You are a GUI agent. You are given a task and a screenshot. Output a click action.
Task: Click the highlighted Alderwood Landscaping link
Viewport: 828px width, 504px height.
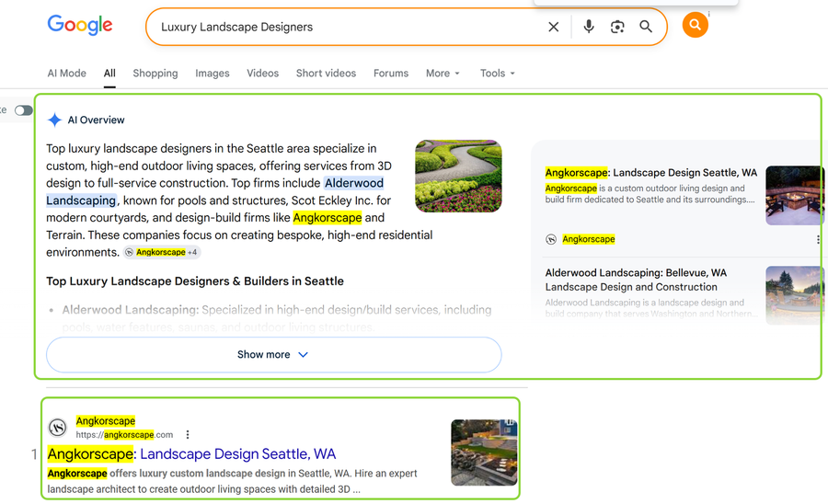214,191
